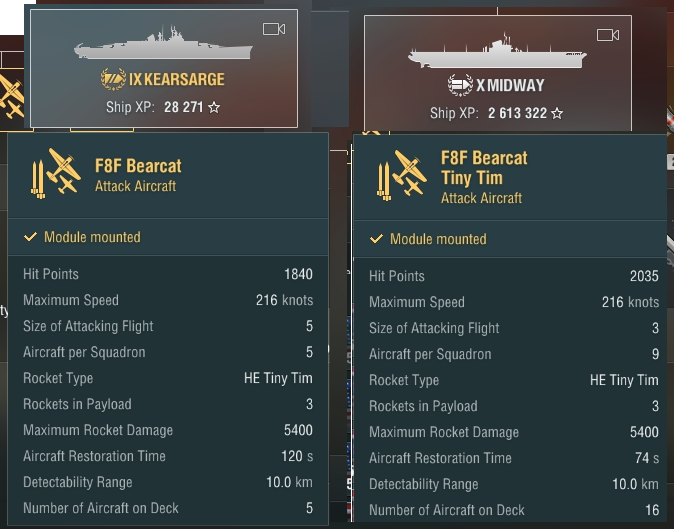Screen dimensions: 674x529
Task: Click the Module mounted checkmark in Kearsarge panel
Action: pyautogui.click(x=30, y=237)
